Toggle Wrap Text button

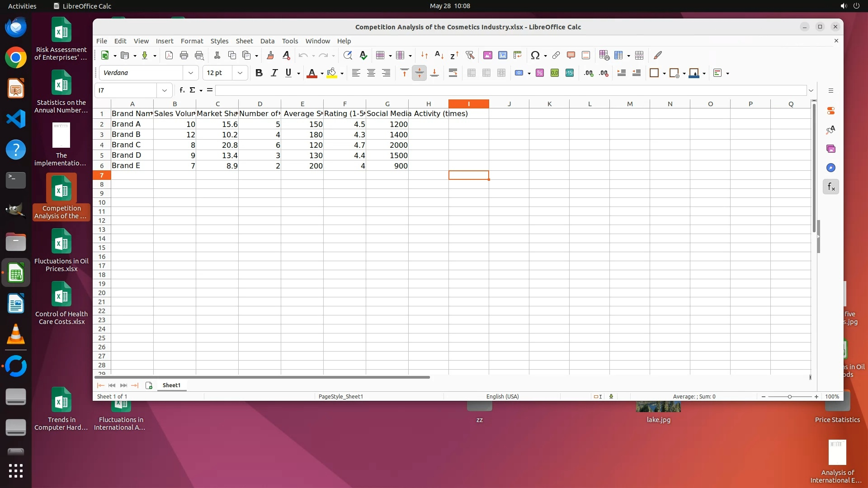tap(453, 73)
